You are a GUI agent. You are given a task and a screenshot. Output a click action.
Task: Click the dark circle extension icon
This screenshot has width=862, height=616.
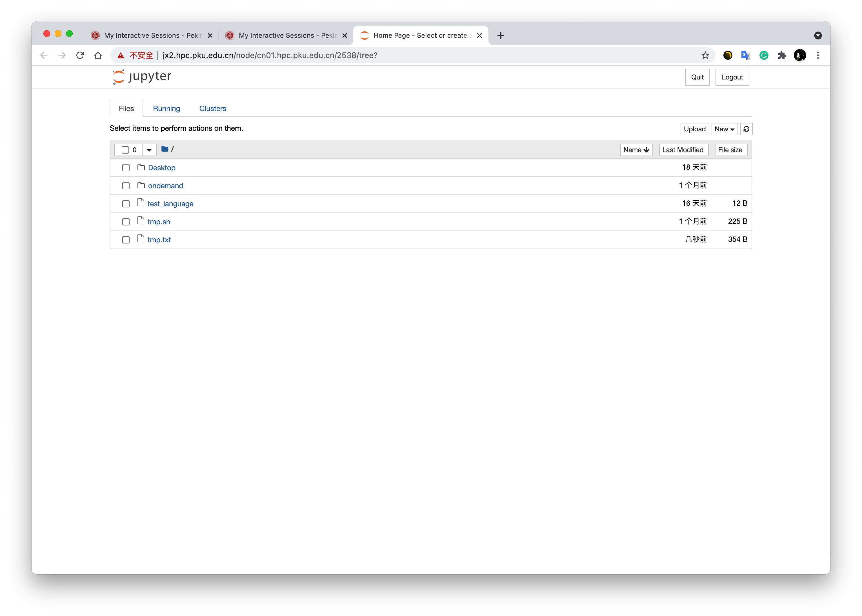pyautogui.click(x=727, y=56)
